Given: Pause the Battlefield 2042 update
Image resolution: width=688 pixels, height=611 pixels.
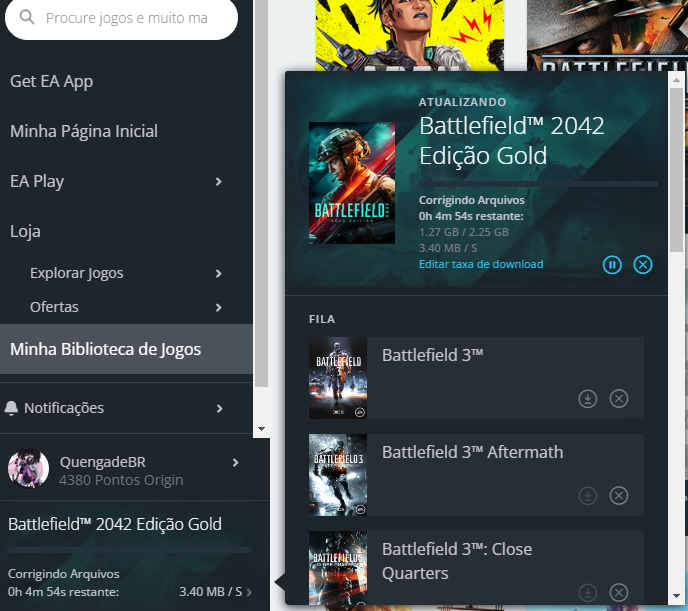Looking at the screenshot, I should pos(612,264).
